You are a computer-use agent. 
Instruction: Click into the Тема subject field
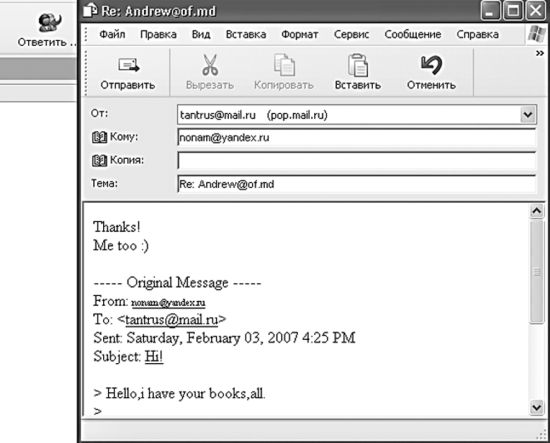357,184
